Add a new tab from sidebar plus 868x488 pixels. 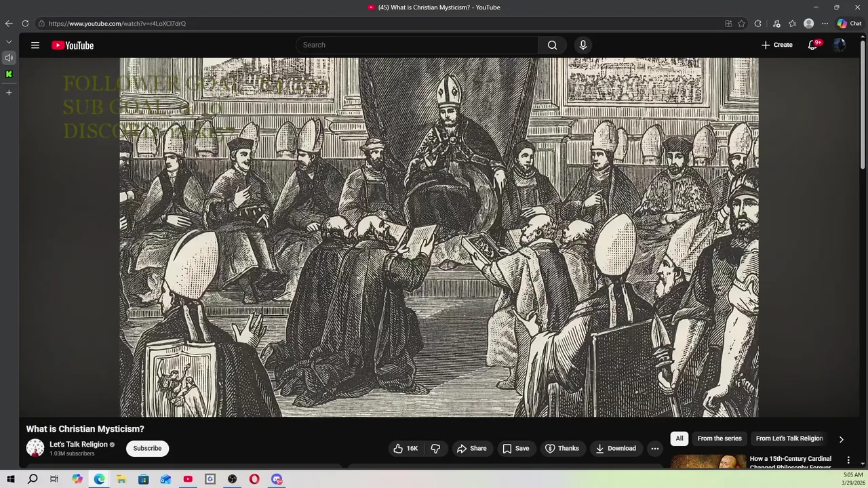tap(9, 92)
